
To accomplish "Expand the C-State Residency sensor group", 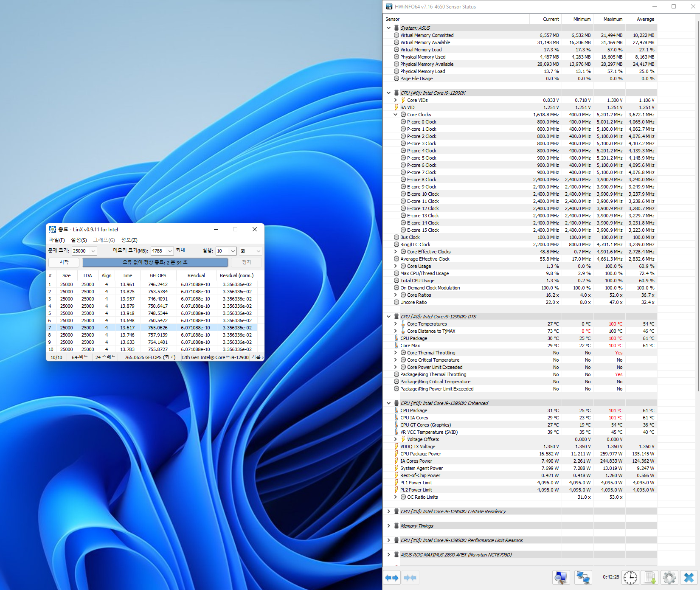I will (388, 511).
